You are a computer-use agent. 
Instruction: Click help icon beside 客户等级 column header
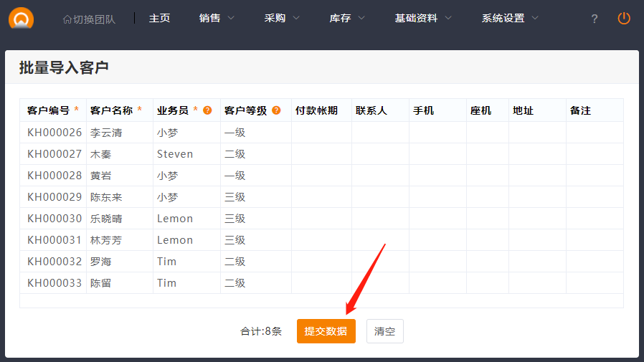pyautogui.click(x=276, y=110)
